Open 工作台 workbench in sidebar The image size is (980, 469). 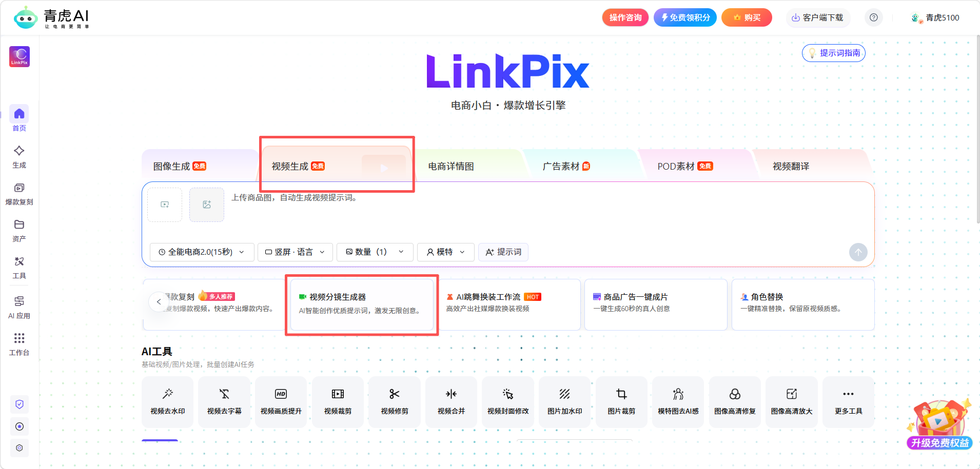pyautogui.click(x=19, y=344)
